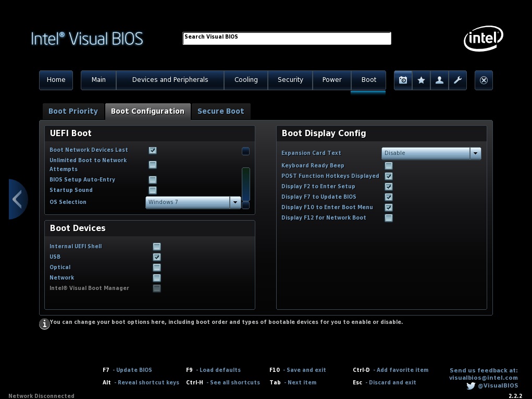Click the OS Selection label
The image size is (532, 399).
click(x=68, y=202)
